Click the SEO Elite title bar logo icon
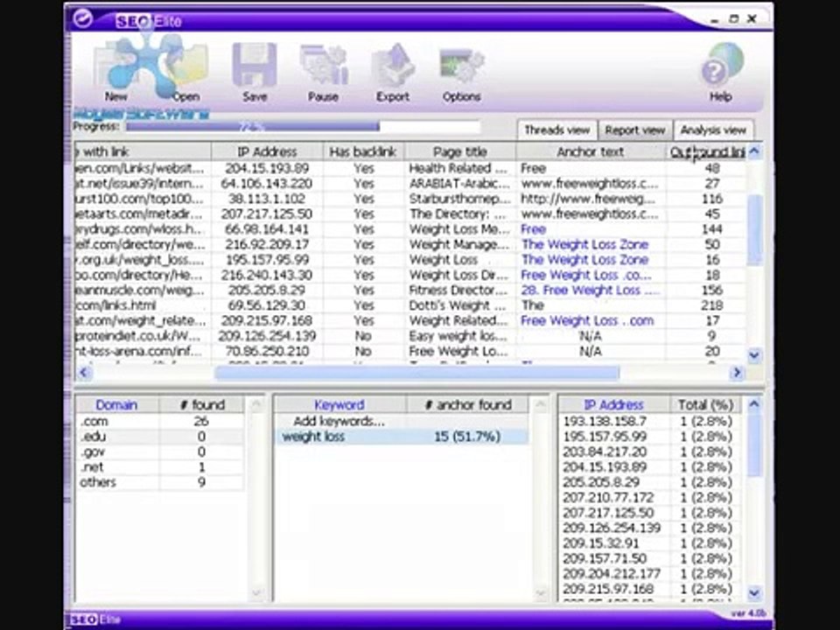 coord(84,18)
